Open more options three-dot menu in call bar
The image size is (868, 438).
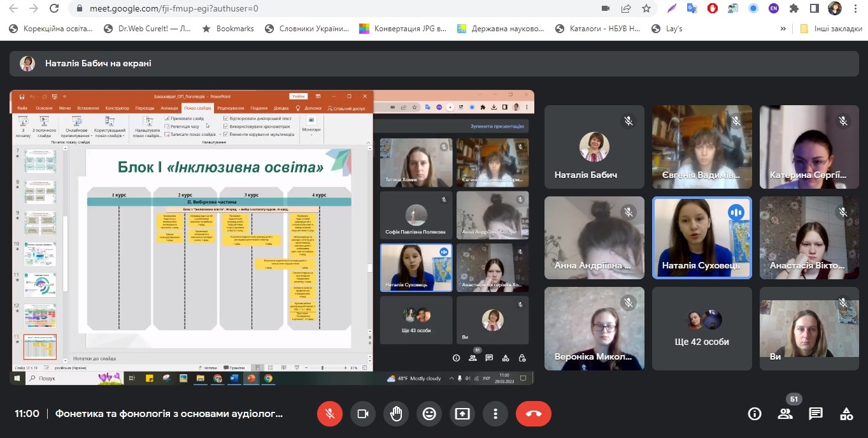click(x=495, y=414)
